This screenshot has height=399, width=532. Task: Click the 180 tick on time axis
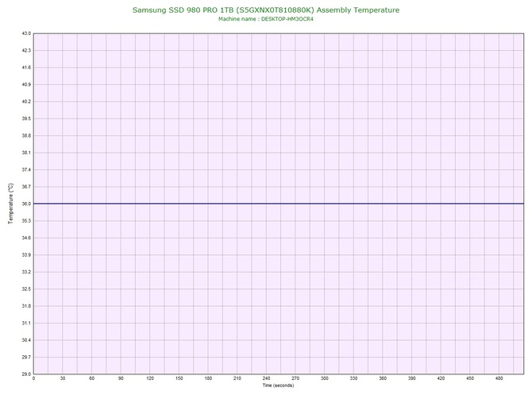[x=208, y=378]
